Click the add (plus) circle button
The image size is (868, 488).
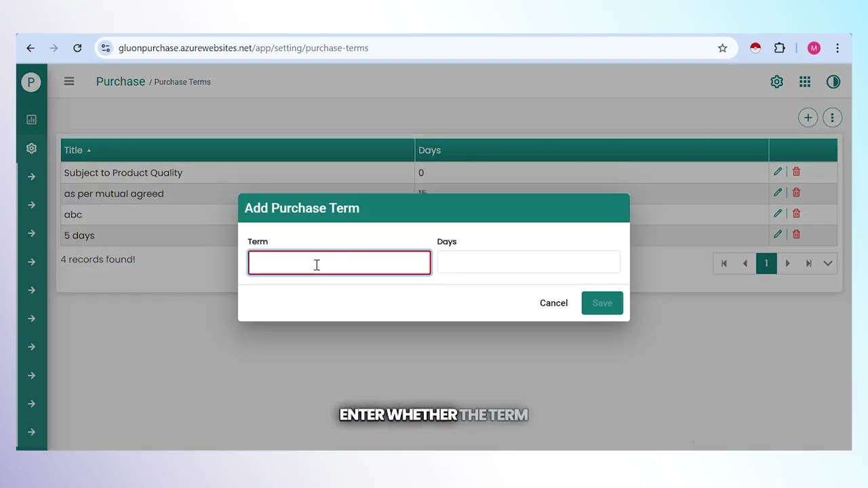point(808,118)
